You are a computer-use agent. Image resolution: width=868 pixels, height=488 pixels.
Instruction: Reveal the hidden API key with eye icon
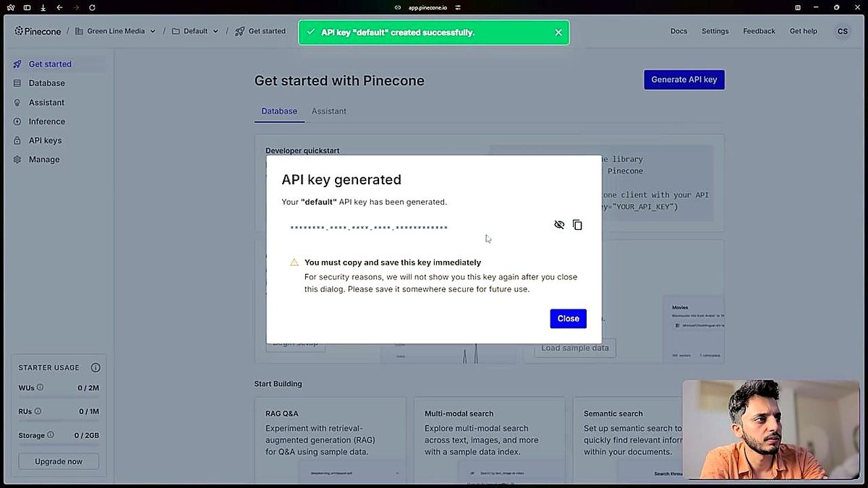click(559, 225)
